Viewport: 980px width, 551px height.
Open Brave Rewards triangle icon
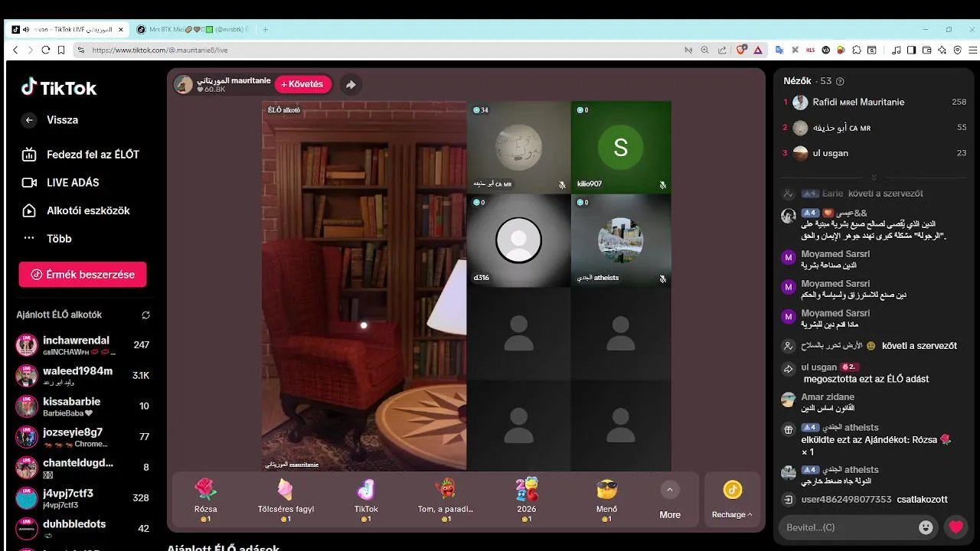pyautogui.click(x=758, y=50)
